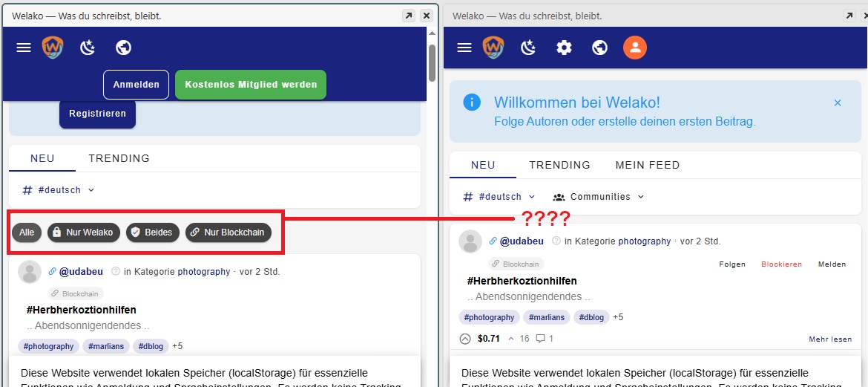Screen dimensions: 868x387
Task: Dismiss the Willkommen bei Welako banner
Action: click(838, 103)
